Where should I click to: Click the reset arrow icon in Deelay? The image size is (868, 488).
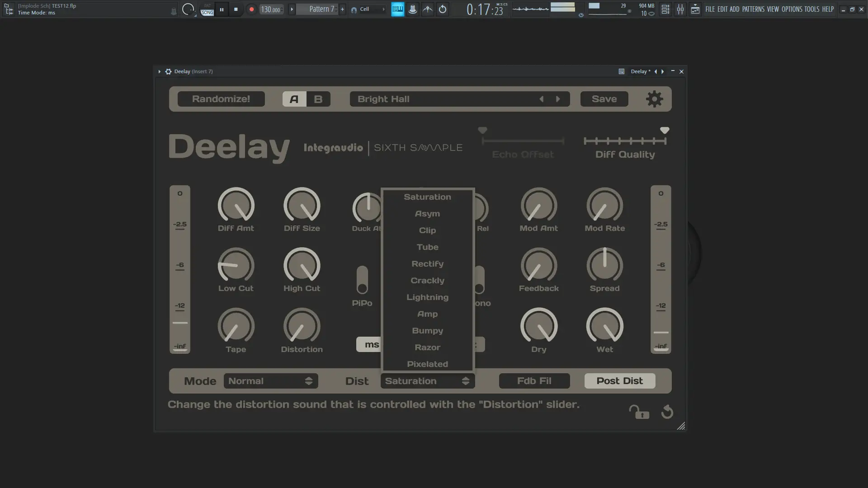667,412
